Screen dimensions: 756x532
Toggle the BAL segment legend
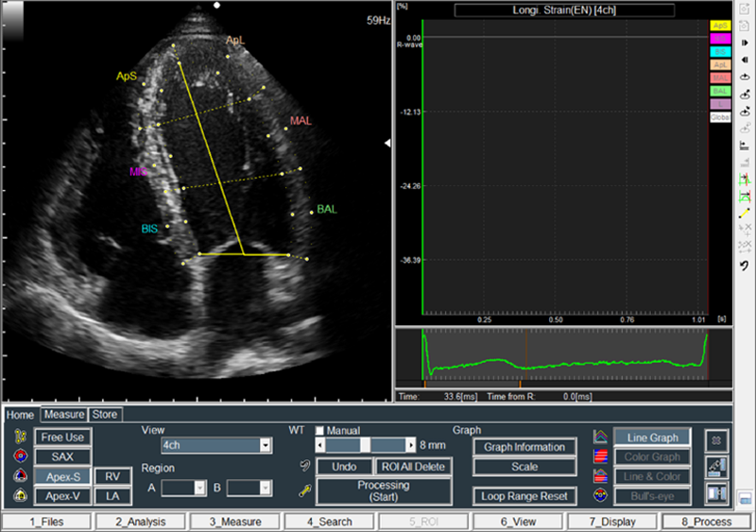tap(720, 91)
